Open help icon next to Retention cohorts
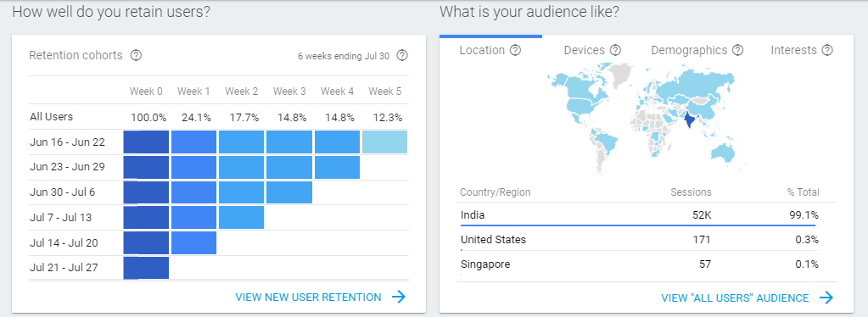868x317 pixels. click(136, 55)
